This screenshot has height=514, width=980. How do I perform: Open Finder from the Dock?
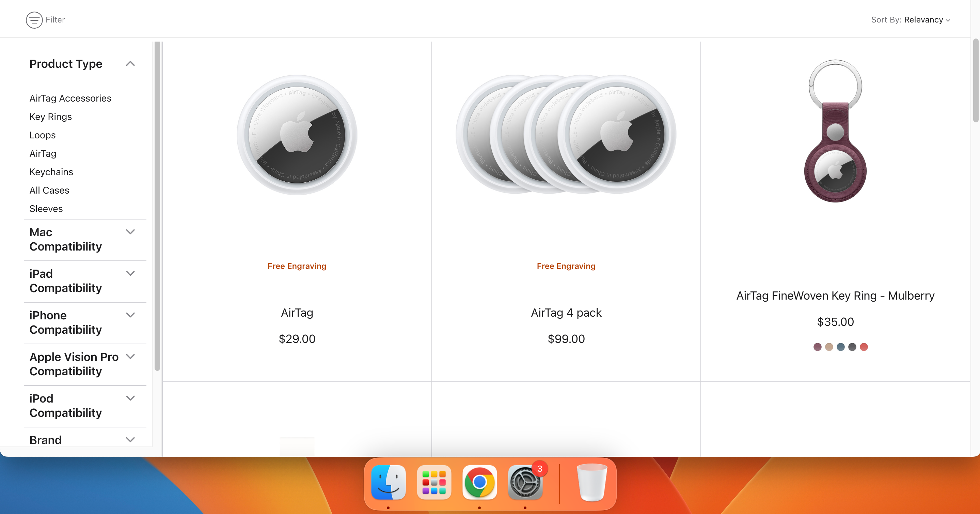tap(388, 483)
